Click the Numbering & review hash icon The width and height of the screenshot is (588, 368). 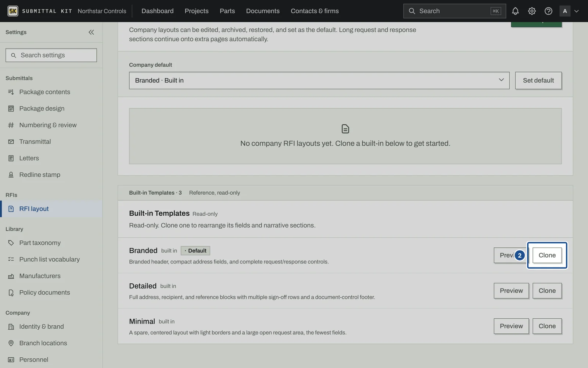(x=11, y=125)
